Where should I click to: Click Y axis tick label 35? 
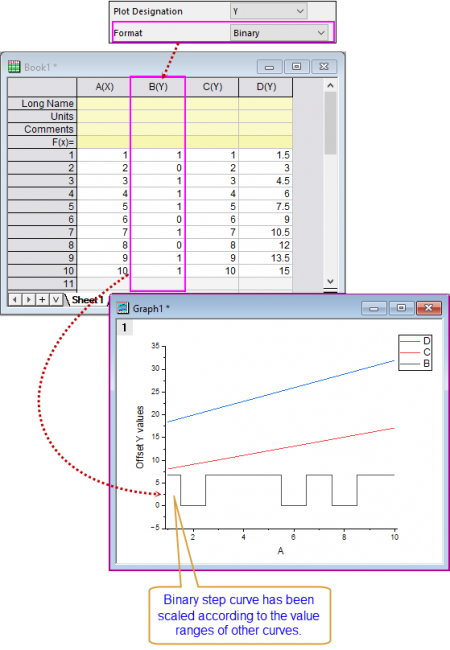(155, 346)
